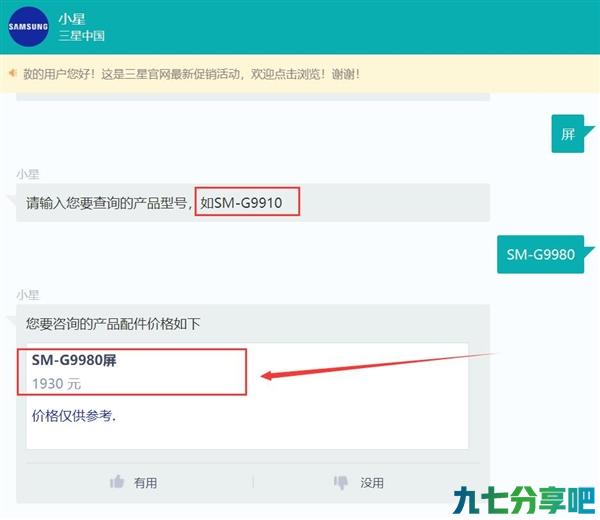Click the note 价格仅供参考
Image resolution: width=600 pixels, height=520 pixels.
click(73, 416)
